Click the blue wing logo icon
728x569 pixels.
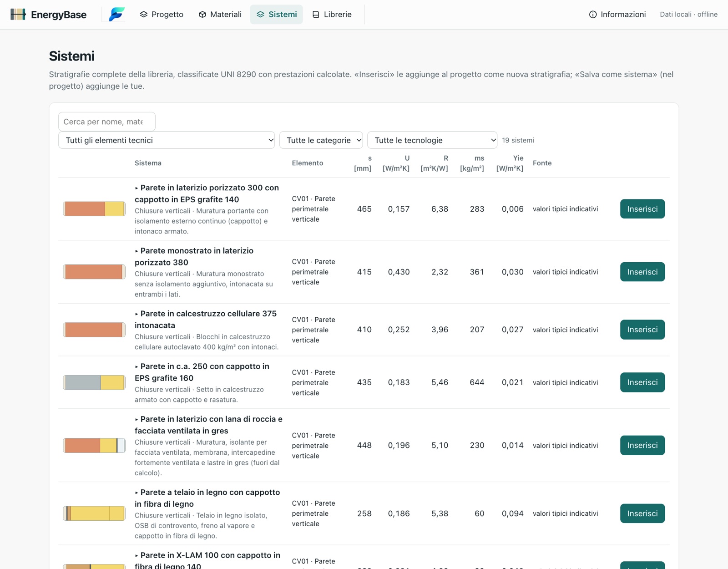[117, 15]
